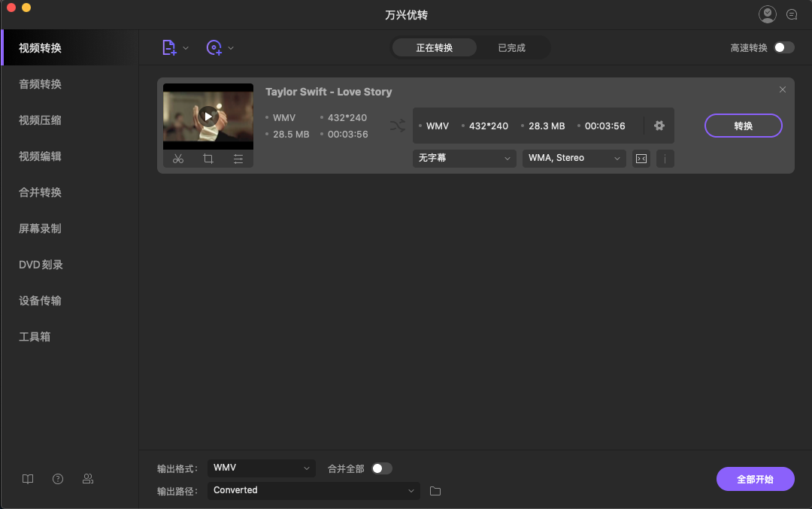
Task: Start conversion with the 转换 button
Action: click(x=743, y=126)
